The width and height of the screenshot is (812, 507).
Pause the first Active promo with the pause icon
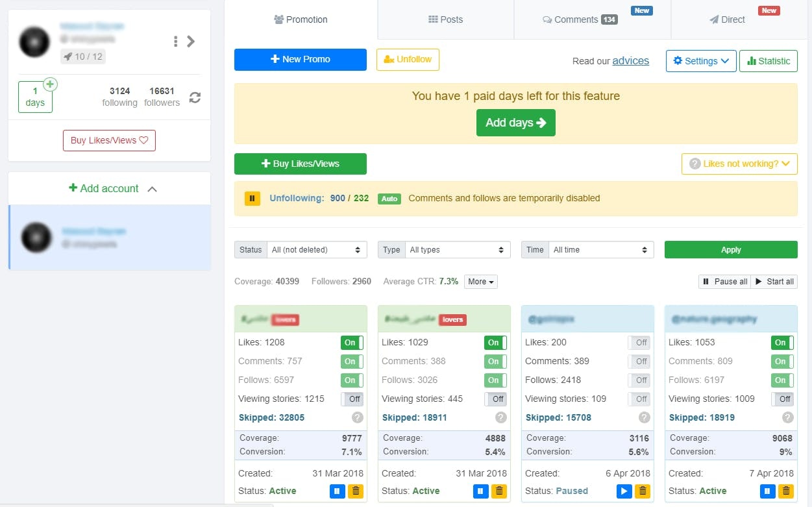click(x=337, y=491)
